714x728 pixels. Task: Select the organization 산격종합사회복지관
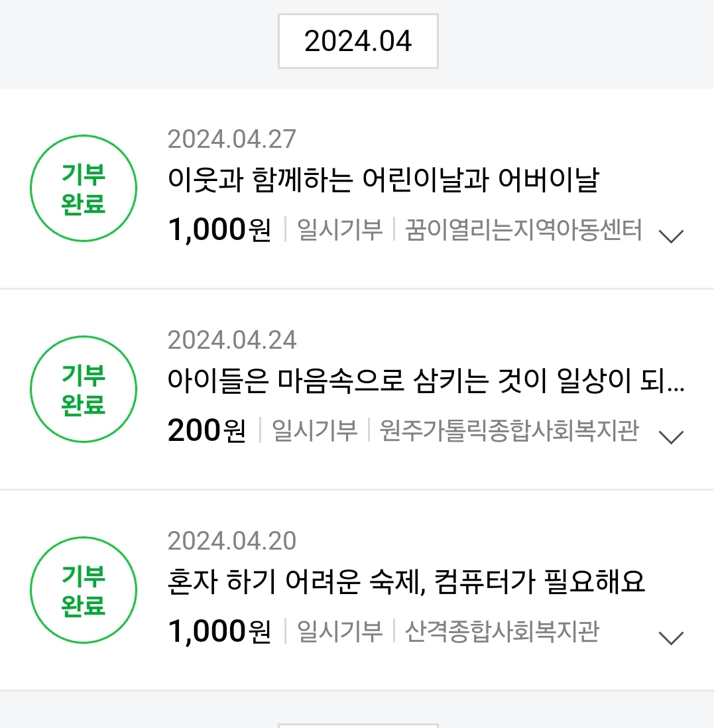pos(502,632)
